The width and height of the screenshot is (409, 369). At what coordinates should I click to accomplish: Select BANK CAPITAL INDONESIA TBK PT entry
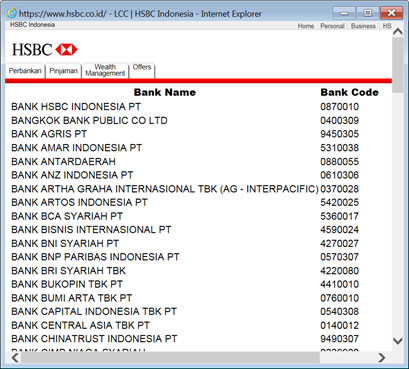pos(94,312)
